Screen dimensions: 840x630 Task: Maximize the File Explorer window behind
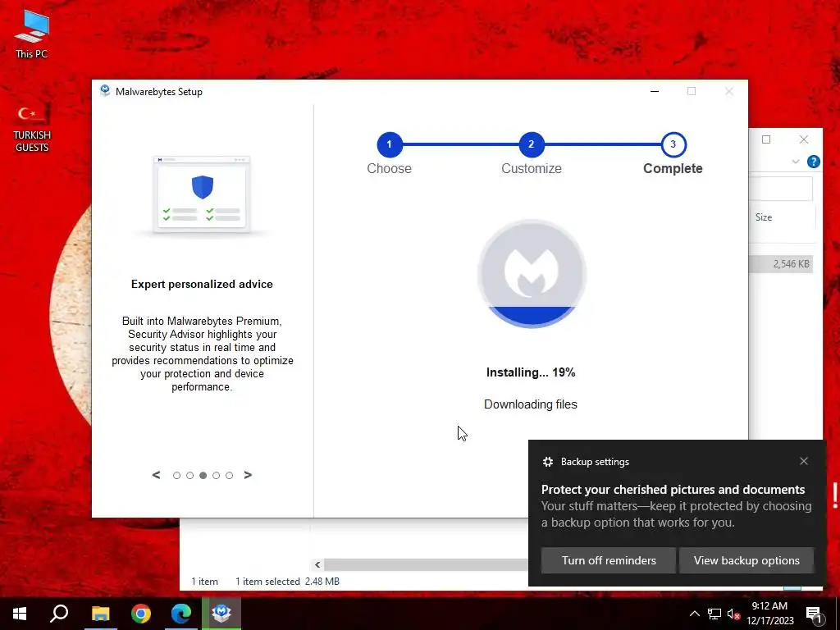point(766,139)
